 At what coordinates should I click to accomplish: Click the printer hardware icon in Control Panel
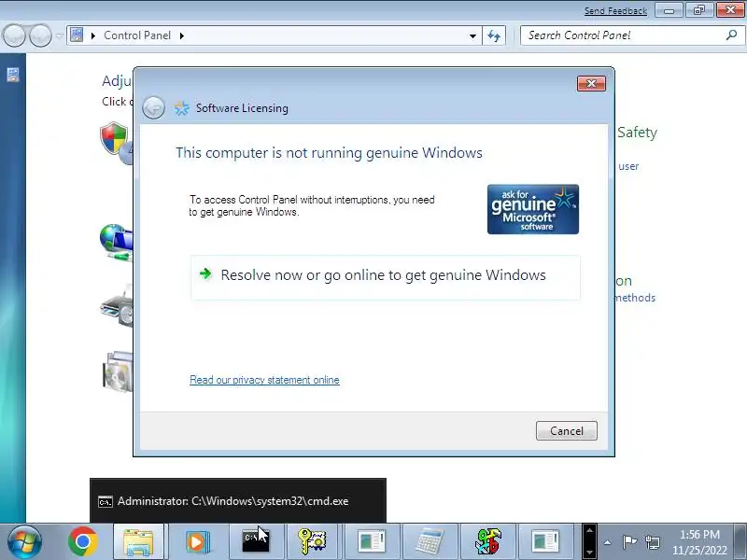coord(117,306)
